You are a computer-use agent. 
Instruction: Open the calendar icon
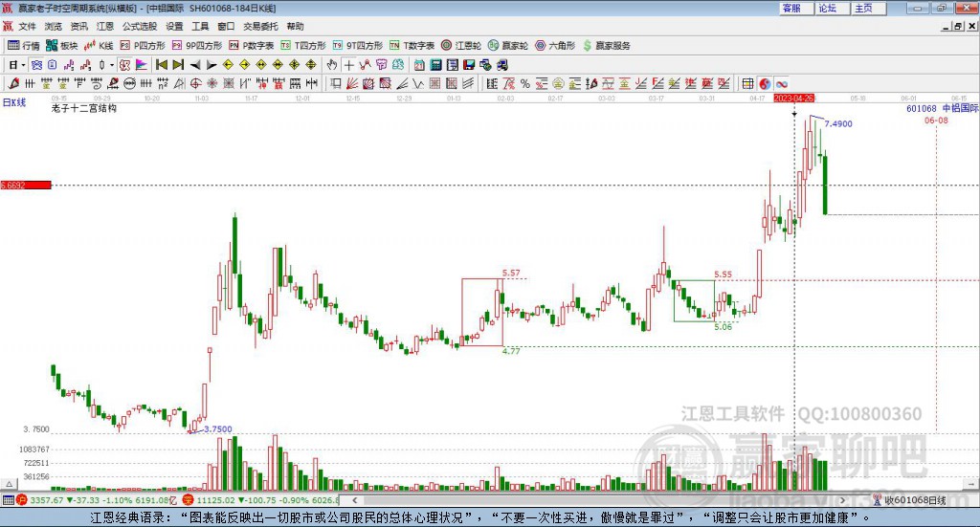(419, 65)
